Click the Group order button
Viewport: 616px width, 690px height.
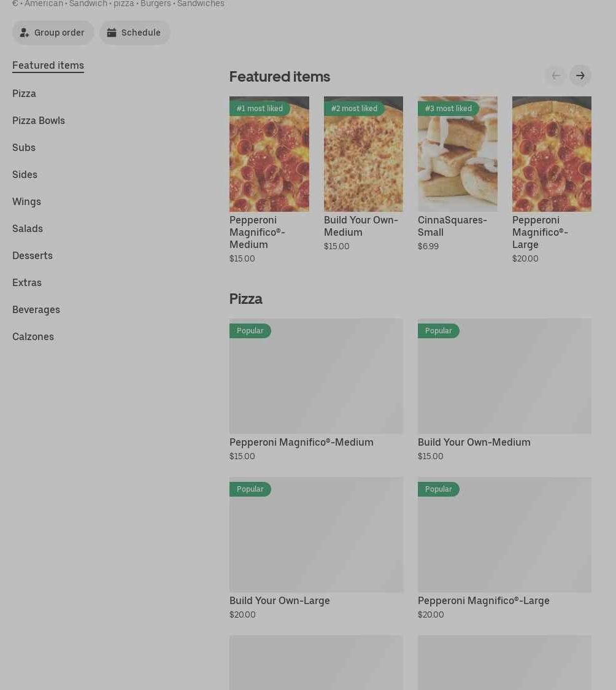tap(53, 33)
